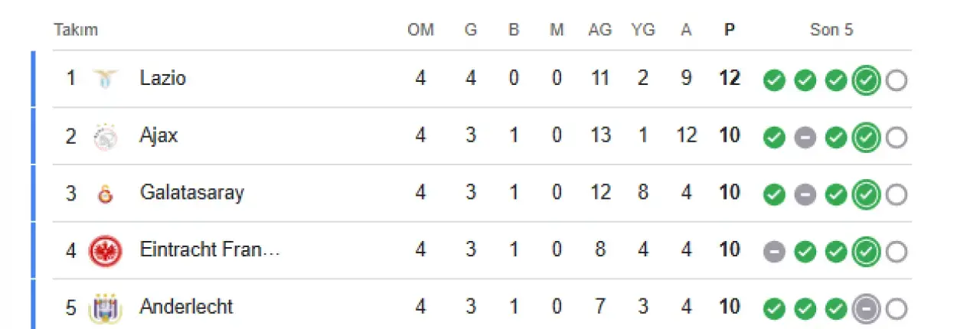980x329 pixels.
Task: Select the Eintracht Fran… team name
Action: point(210,250)
